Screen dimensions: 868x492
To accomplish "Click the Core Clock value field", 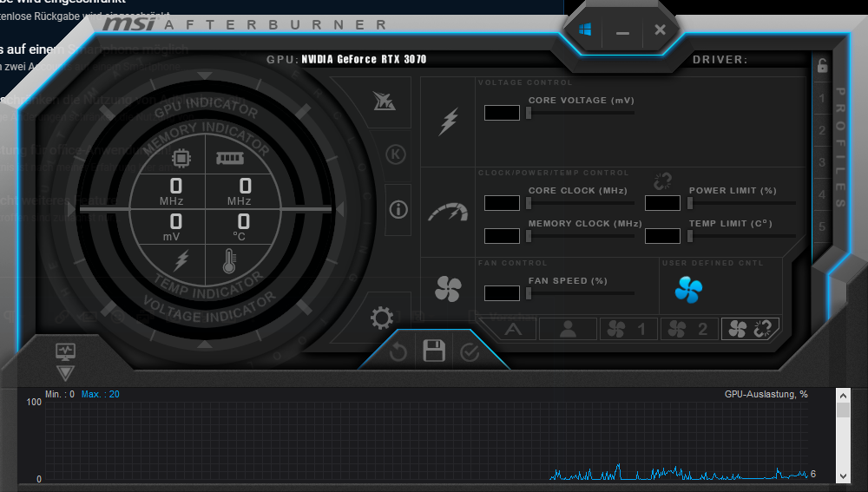I will (502, 203).
